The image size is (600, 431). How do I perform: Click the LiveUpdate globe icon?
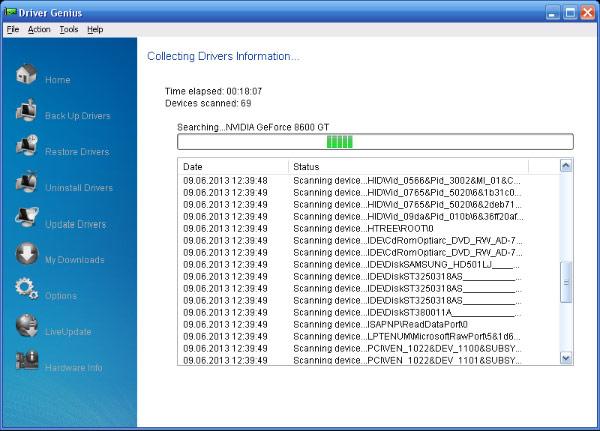[26, 325]
